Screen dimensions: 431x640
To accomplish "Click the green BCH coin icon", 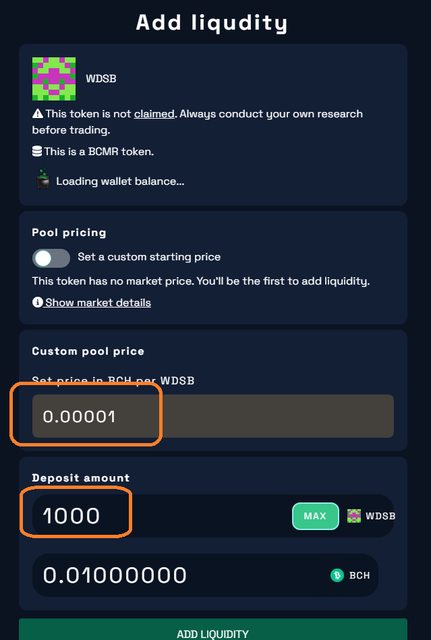I will 337,576.
